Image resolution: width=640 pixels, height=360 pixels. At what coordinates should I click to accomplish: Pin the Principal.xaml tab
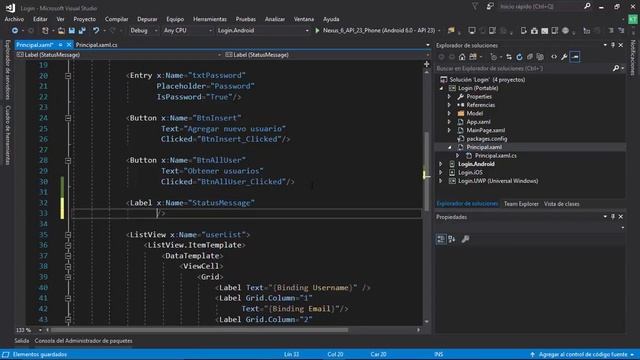coord(60,44)
